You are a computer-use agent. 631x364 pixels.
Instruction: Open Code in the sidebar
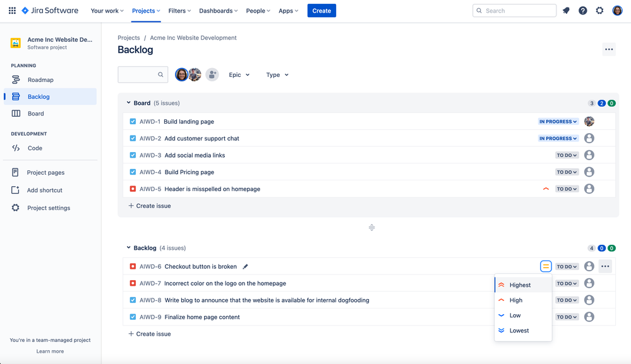(50, 148)
